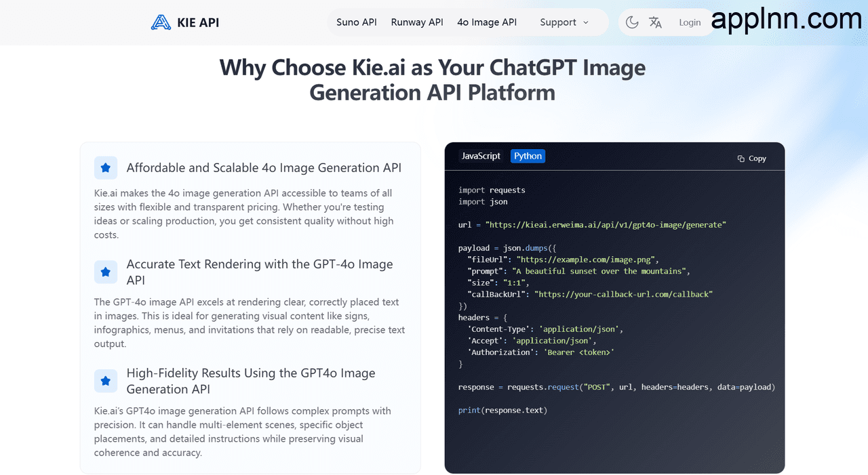The width and height of the screenshot is (868, 475).
Task: Click the requests.request POST code line
Action: (x=616, y=387)
